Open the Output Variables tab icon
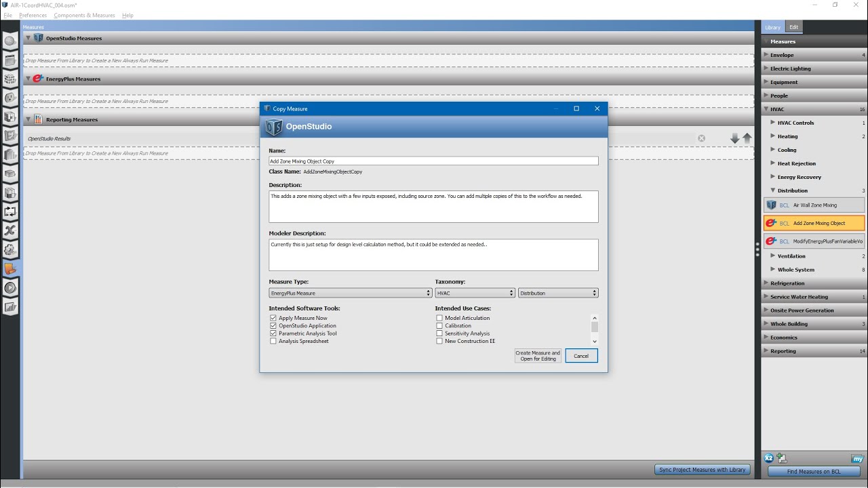This screenshot has width=868, height=488. pos(10,230)
